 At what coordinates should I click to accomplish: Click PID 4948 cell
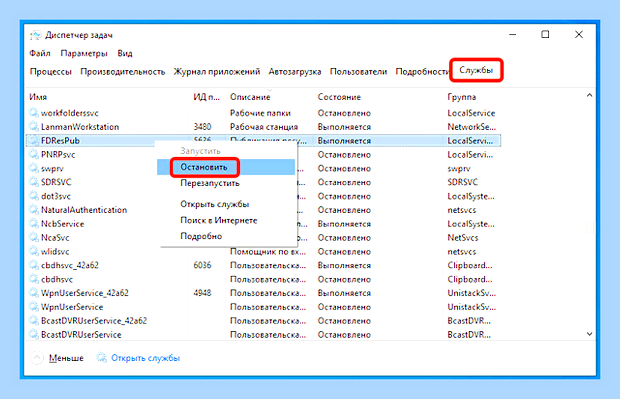point(202,293)
